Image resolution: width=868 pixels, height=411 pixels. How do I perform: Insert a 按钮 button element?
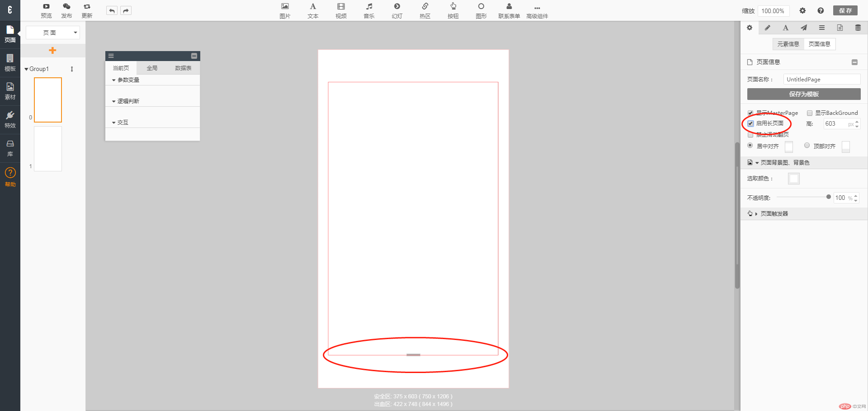(453, 10)
